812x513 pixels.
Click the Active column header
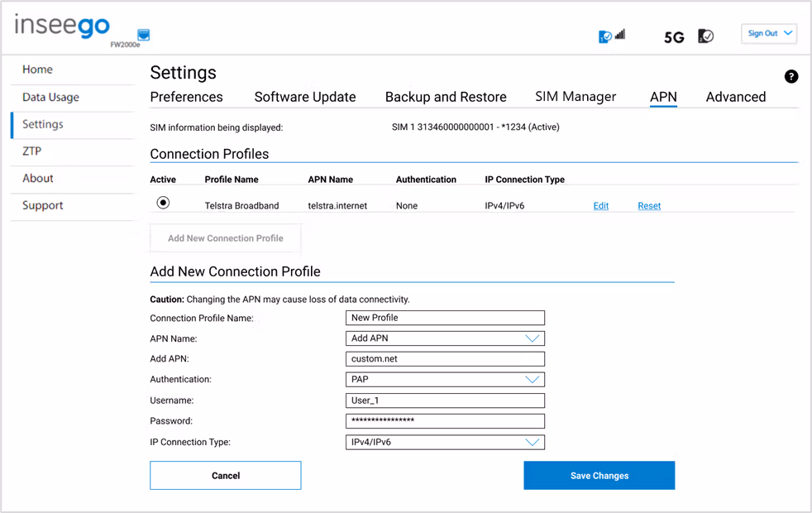click(x=163, y=180)
